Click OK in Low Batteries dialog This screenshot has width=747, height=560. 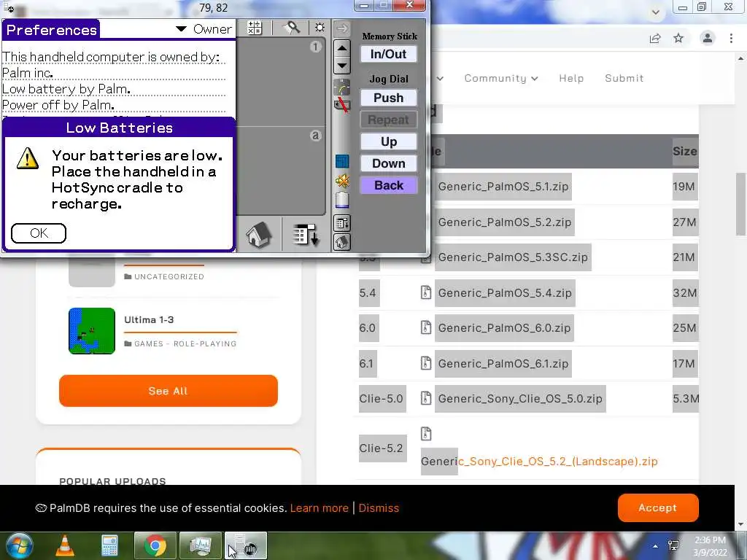pyautogui.click(x=39, y=233)
